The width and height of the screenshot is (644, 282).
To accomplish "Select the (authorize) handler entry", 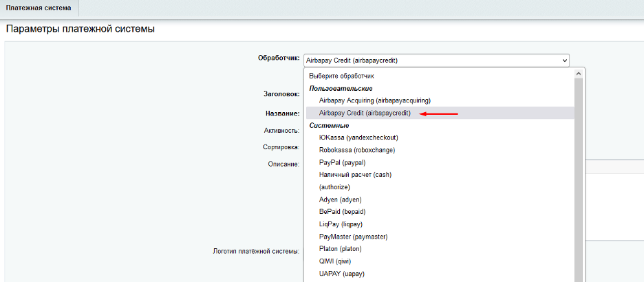I will click(x=440, y=187).
